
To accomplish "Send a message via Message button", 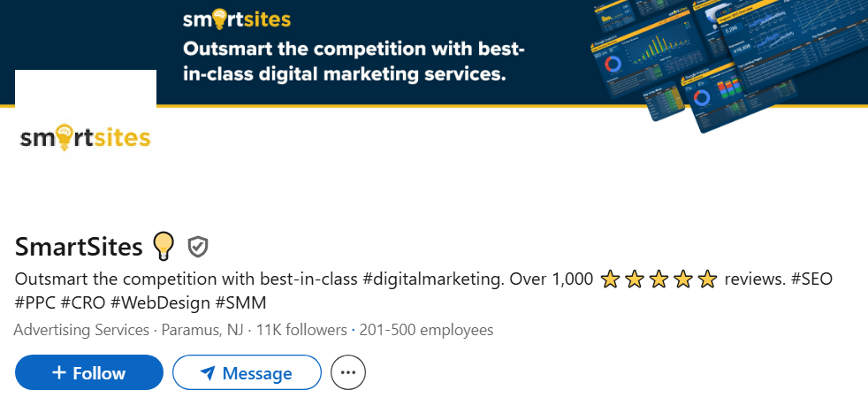I will click(247, 373).
